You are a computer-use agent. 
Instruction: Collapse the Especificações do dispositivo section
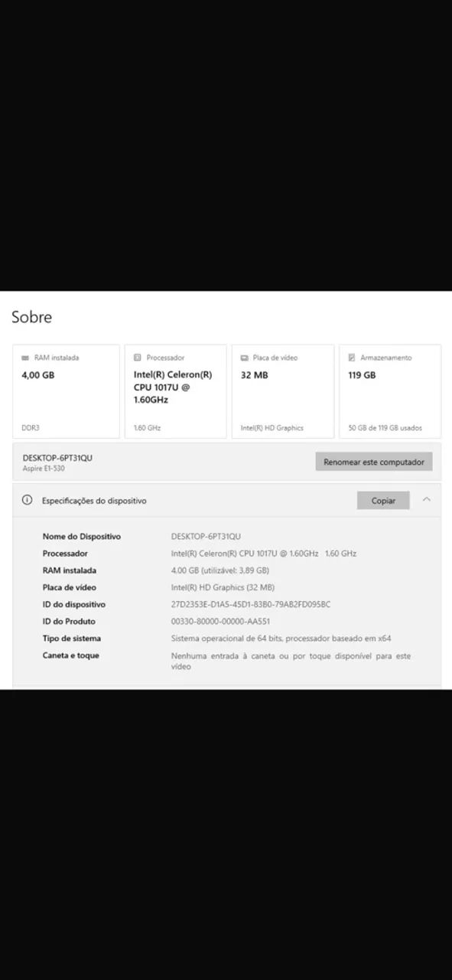coord(427,500)
